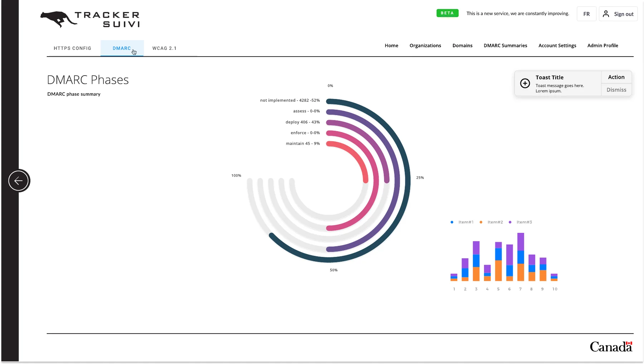The image size is (644, 364).
Task: Click the Item#1 blue legend dot
Action: [x=452, y=222]
